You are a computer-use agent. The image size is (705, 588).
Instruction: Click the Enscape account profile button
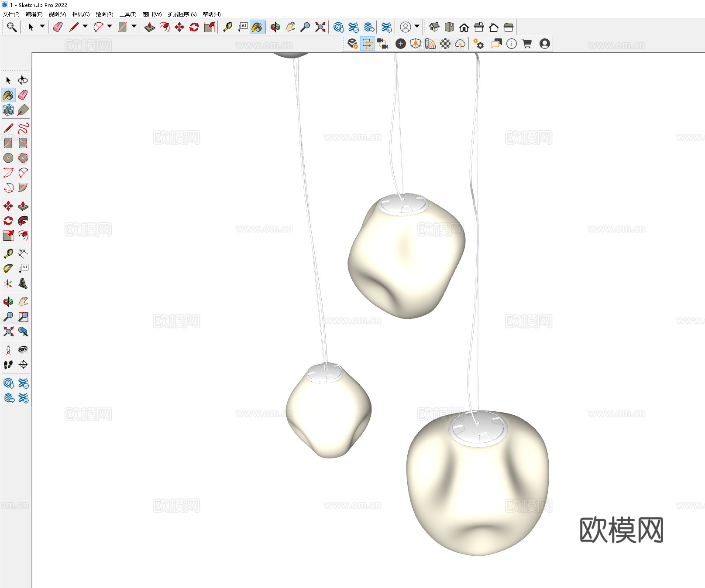(545, 44)
